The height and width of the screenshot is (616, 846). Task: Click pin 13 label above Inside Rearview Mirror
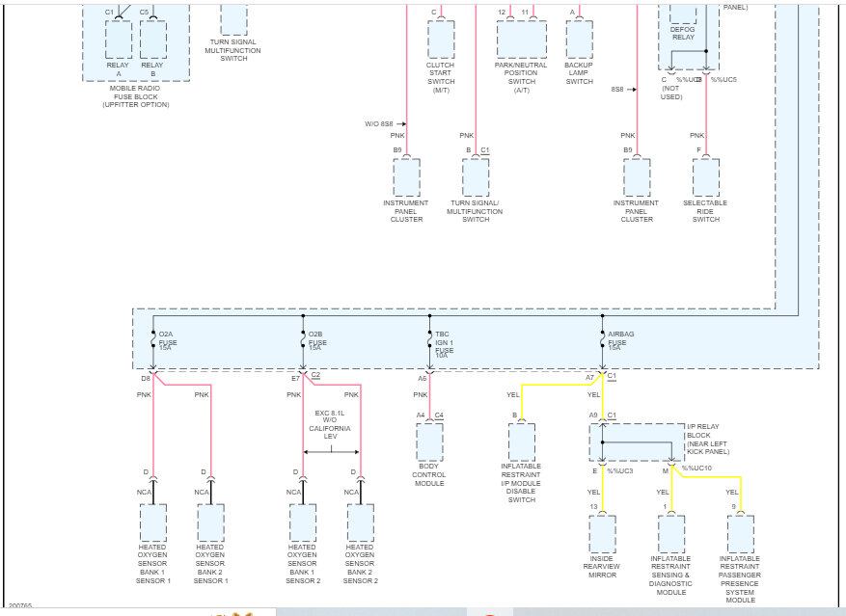coord(593,507)
